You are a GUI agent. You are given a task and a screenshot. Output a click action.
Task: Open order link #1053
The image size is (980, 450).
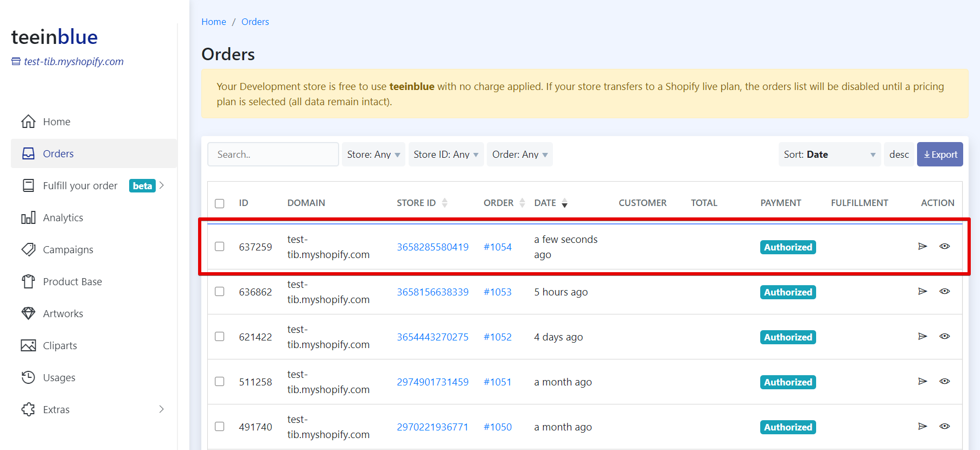[x=498, y=292]
